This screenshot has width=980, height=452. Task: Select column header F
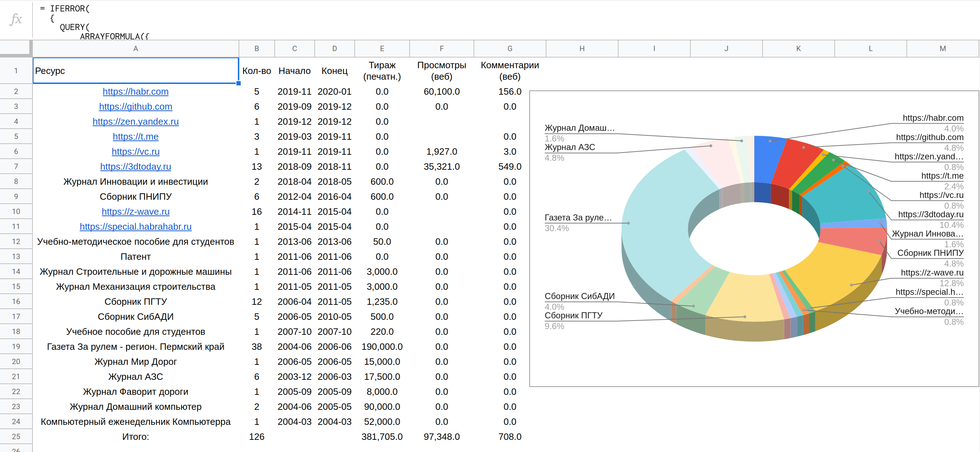441,48
